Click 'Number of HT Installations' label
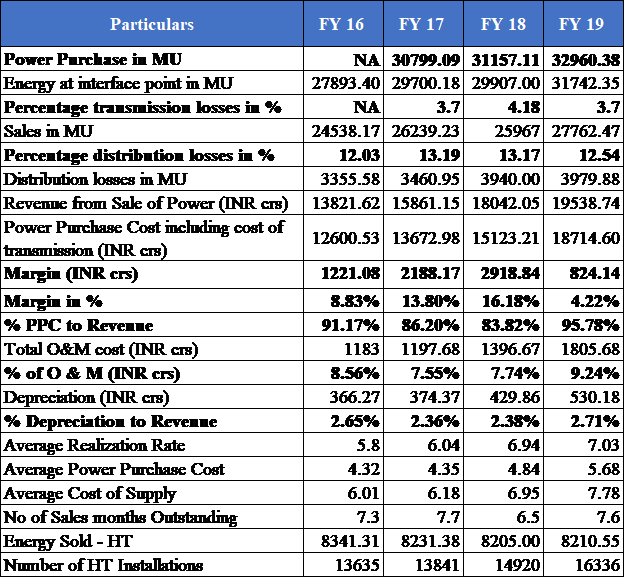The image size is (625, 578). tap(103, 565)
